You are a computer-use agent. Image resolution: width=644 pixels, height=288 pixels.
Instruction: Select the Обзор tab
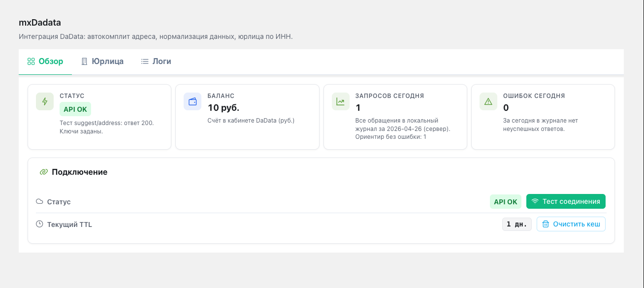click(45, 62)
